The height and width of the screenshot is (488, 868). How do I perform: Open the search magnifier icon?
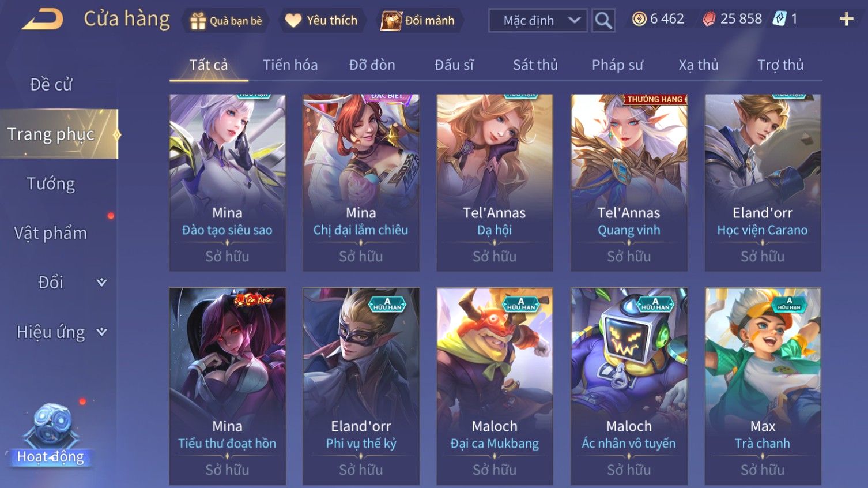(603, 21)
